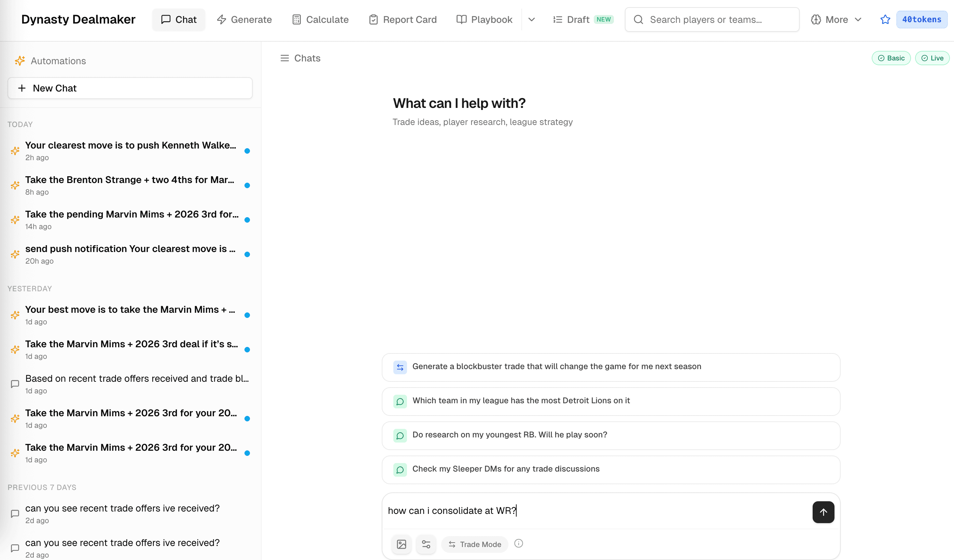Click search magnifier icon
954x560 pixels.
click(638, 19)
